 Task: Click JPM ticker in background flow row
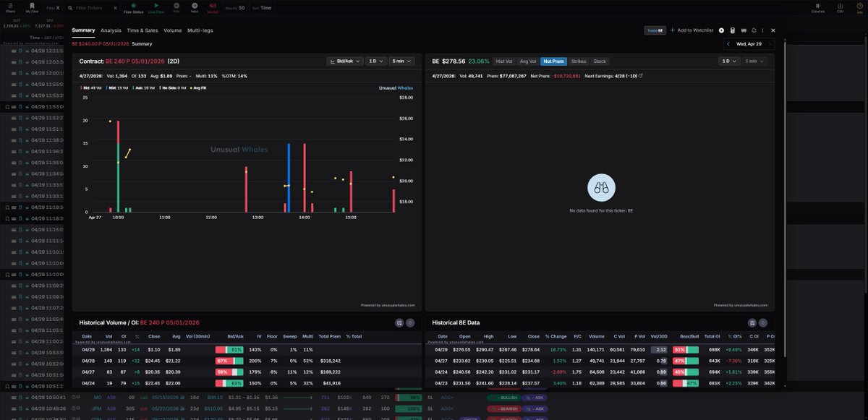[98, 408]
